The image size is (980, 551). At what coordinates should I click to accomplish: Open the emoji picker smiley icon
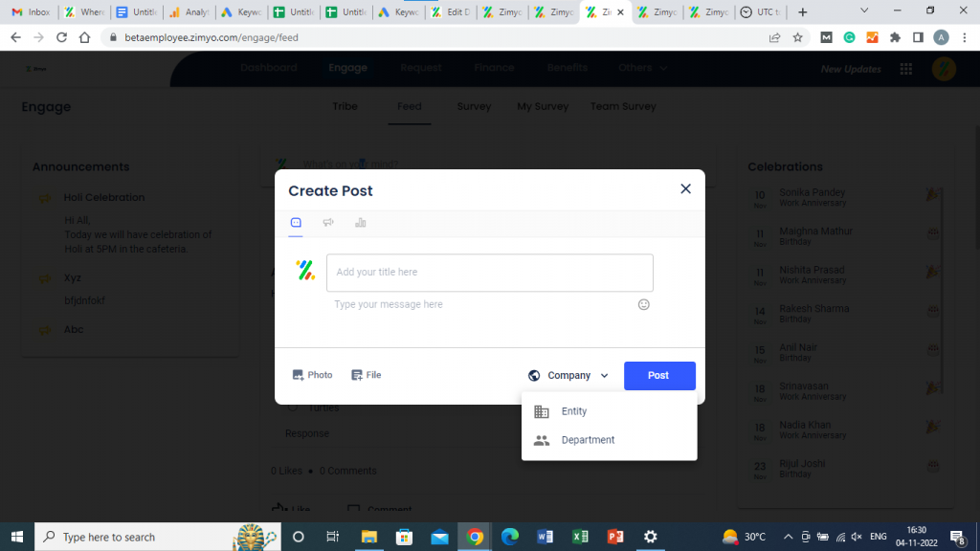[644, 304]
